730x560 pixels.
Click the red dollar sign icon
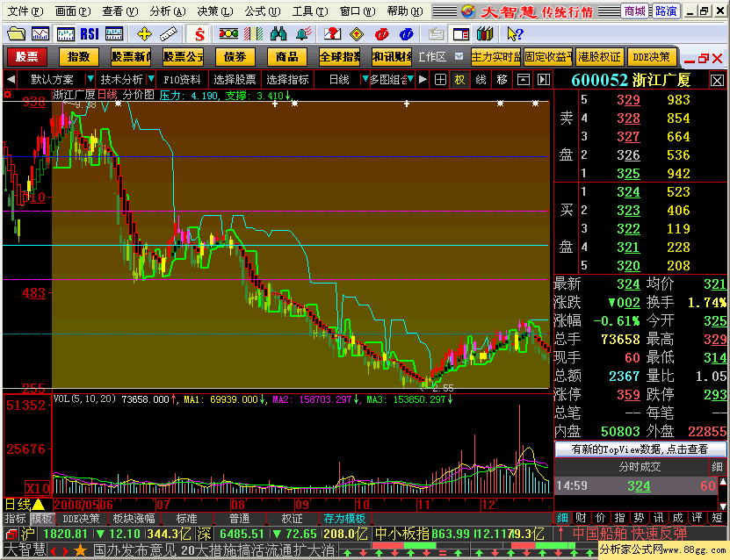[x=199, y=34]
